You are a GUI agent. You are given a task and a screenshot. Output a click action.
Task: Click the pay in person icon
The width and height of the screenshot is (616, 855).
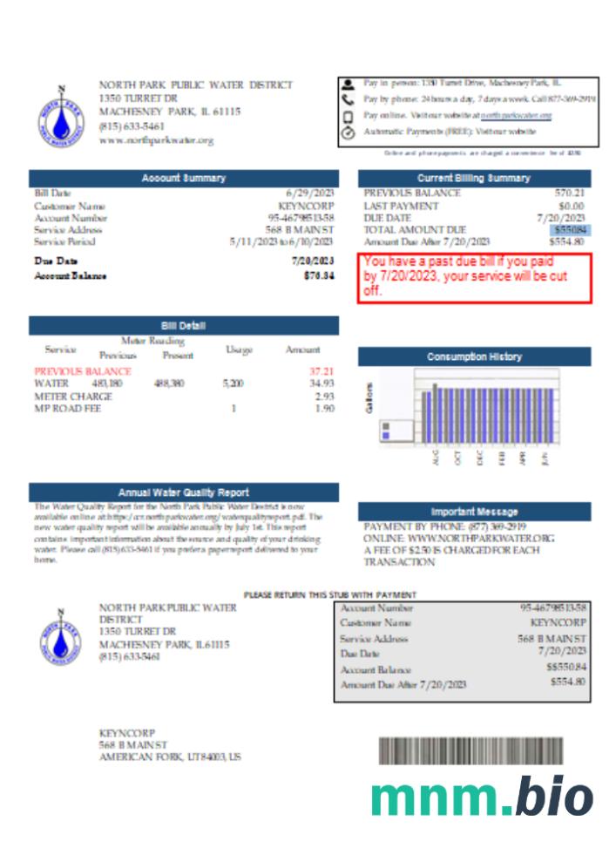[x=349, y=85]
